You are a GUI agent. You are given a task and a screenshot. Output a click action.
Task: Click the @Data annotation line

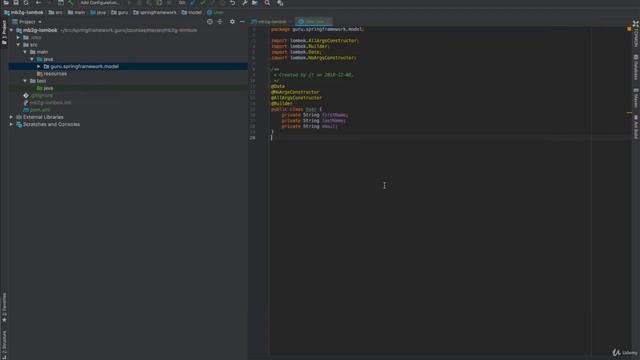pyautogui.click(x=278, y=87)
